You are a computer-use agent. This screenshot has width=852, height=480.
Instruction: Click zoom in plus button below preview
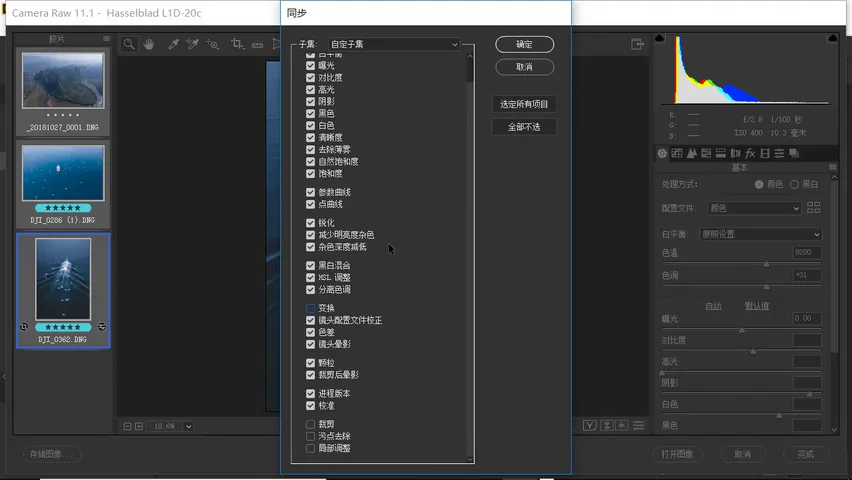point(139,426)
